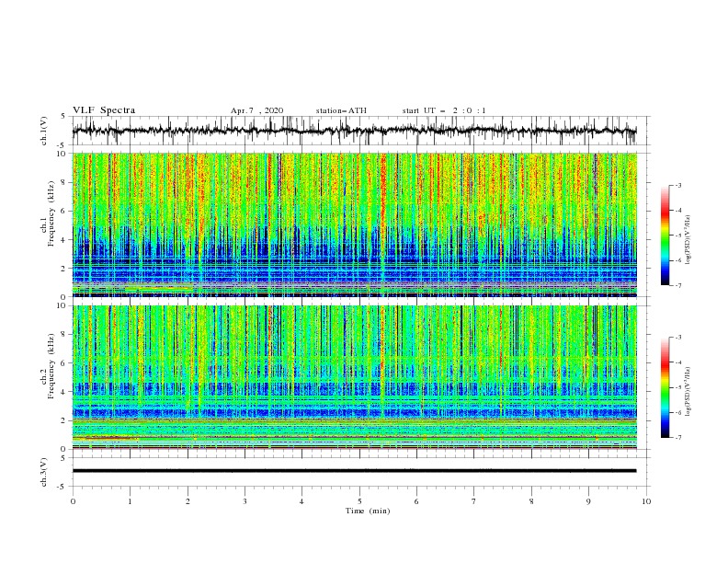Click the "9" tick on the time axis
Screen dimensions: 728x563
click(x=588, y=501)
